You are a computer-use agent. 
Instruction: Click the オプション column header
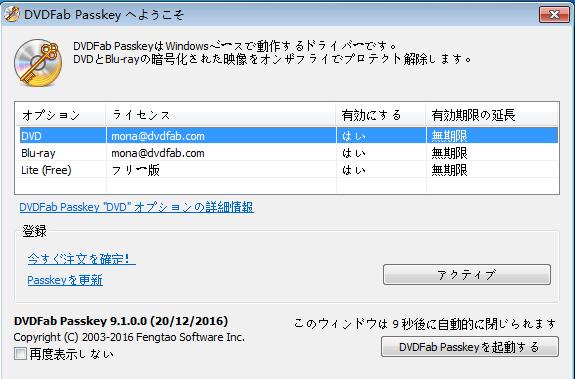[x=61, y=115]
